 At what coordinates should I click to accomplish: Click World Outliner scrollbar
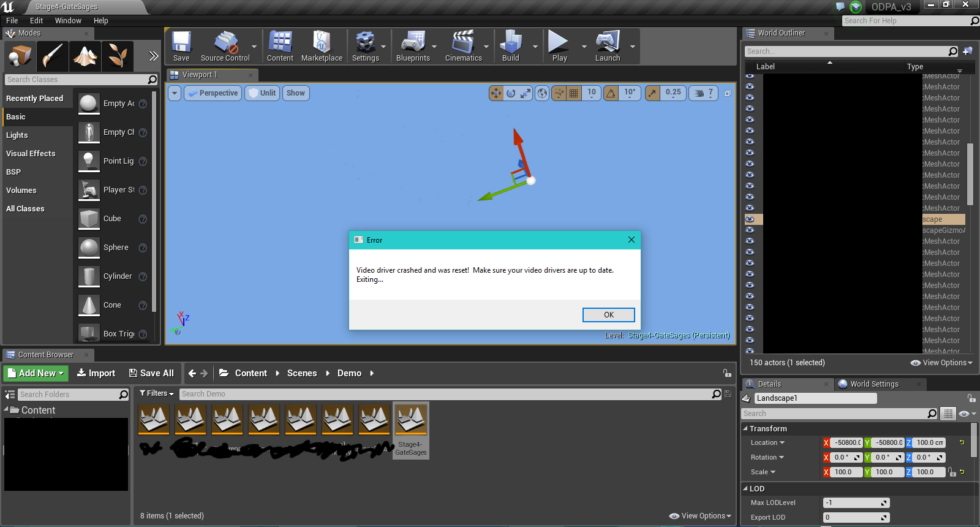coord(970,174)
